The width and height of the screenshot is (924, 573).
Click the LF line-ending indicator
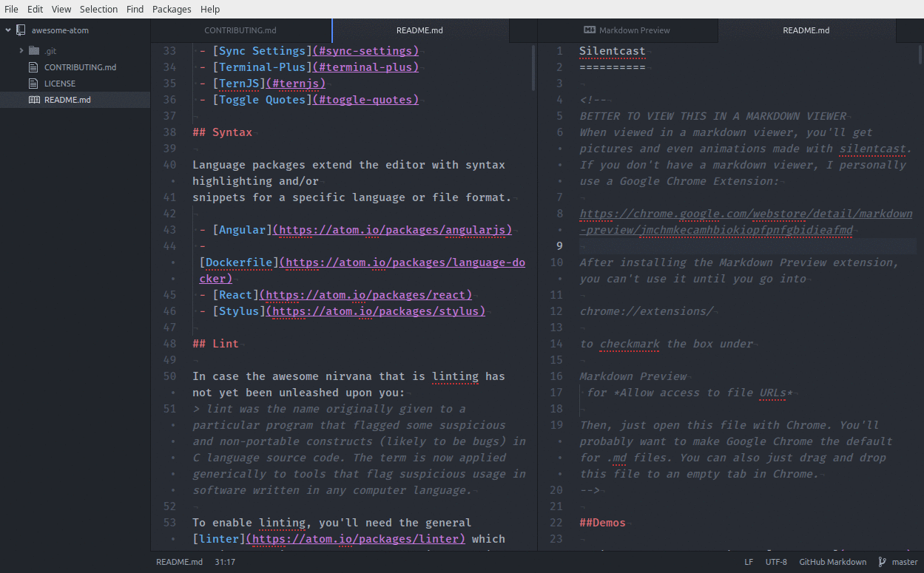pos(749,562)
